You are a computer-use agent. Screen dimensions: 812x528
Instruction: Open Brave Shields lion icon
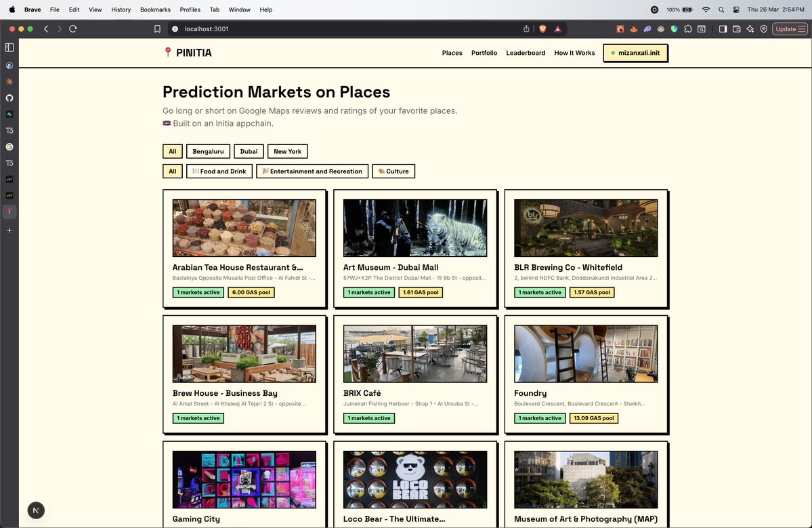tap(542, 29)
